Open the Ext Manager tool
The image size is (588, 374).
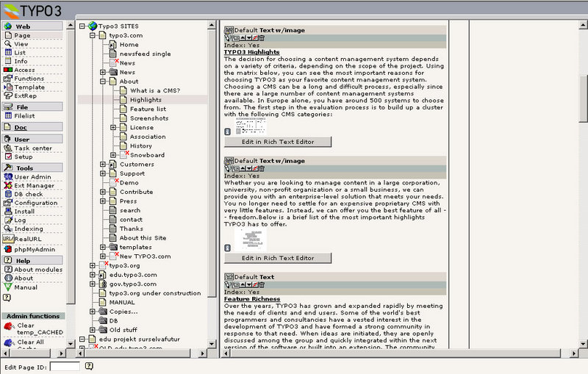(34, 185)
